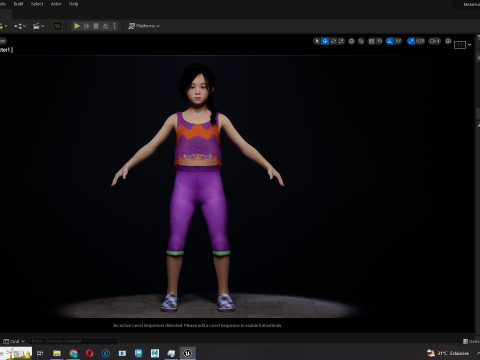480x360 pixels.
Task: Click the skip frame button in toolbar
Action: 87,26
